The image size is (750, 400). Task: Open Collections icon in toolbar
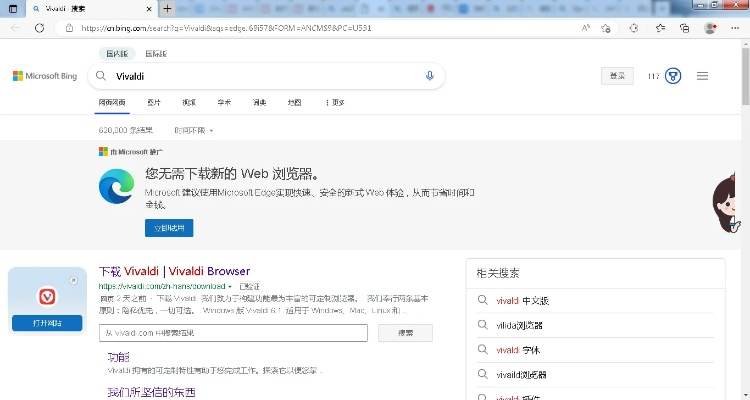pyautogui.click(x=684, y=28)
